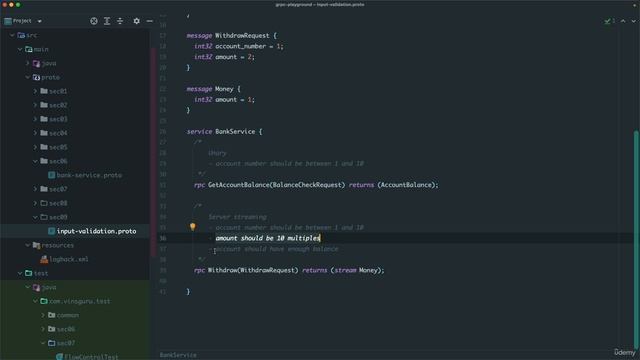
Task: Collapse the main folder chevron
Action: 20,49
